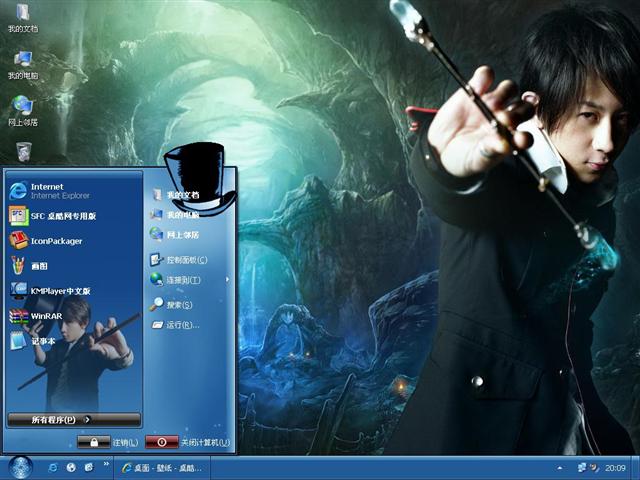Click the 网上邻居 desktop icon

point(22,109)
